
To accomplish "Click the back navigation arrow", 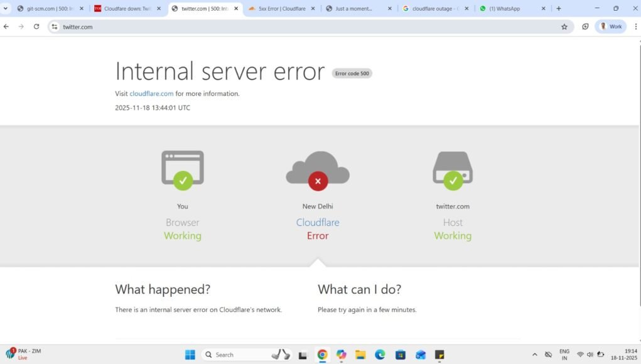I will pyautogui.click(x=6, y=27).
